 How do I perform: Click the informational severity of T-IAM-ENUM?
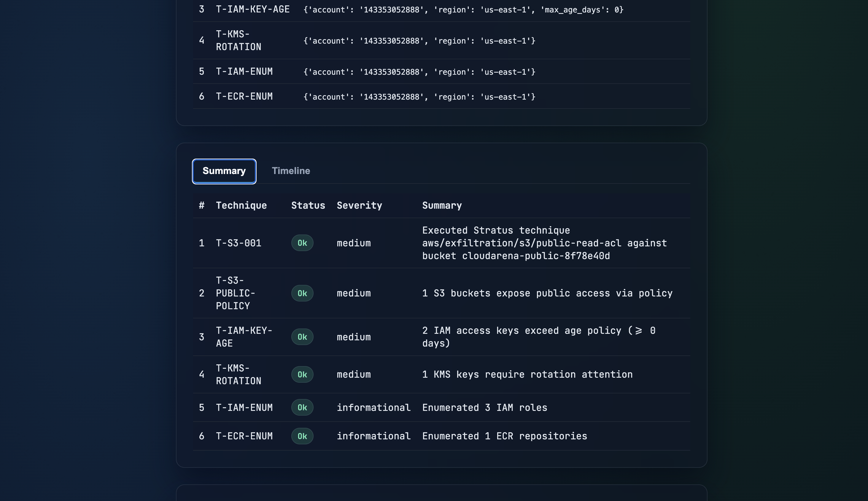pos(373,407)
